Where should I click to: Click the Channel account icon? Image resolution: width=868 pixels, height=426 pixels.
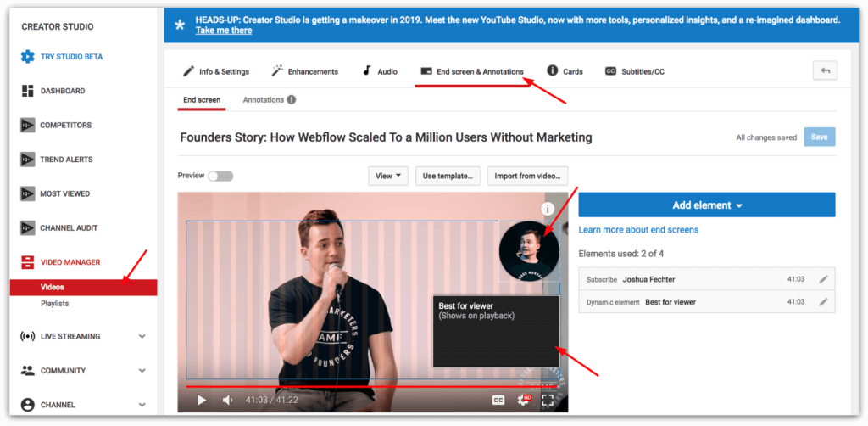[x=28, y=405]
